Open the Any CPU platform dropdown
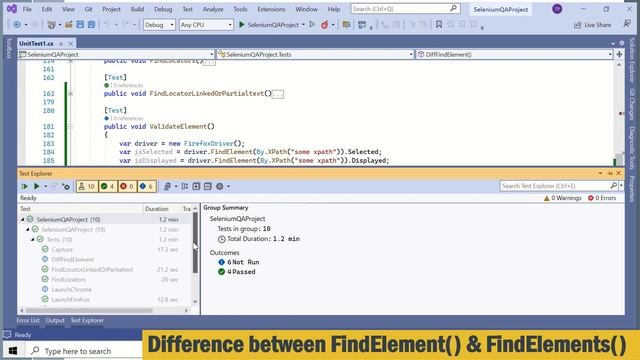The width and height of the screenshot is (640, 360). 206,25
